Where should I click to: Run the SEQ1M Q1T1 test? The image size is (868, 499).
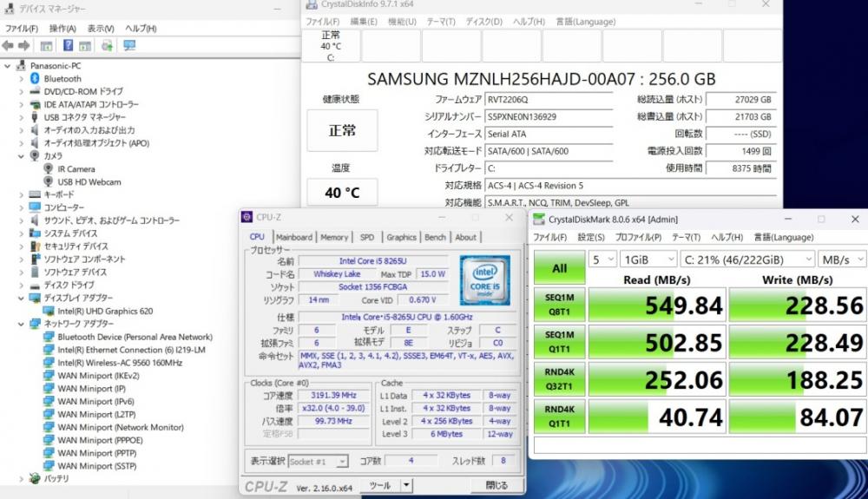click(x=560, y=342)
